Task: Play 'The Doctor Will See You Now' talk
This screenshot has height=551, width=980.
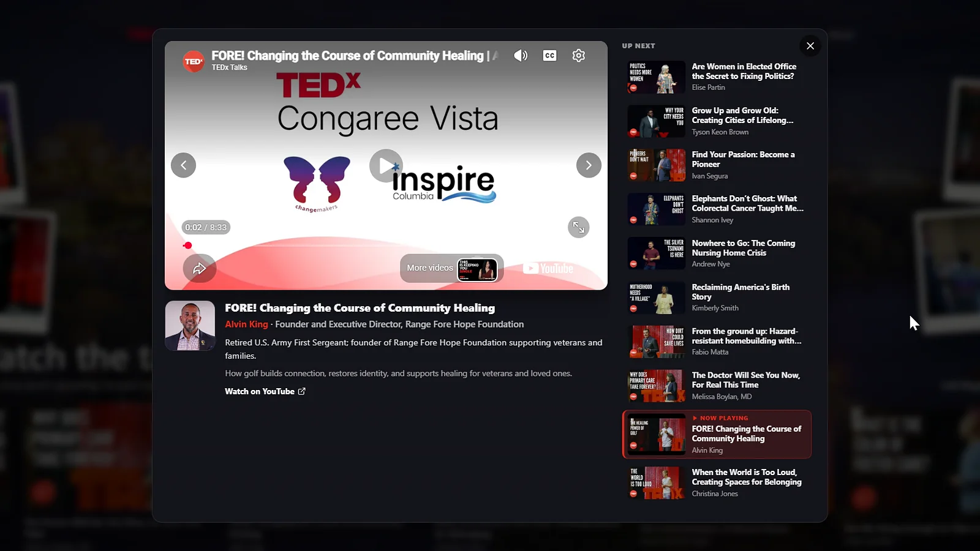Action: pos(717,385)
